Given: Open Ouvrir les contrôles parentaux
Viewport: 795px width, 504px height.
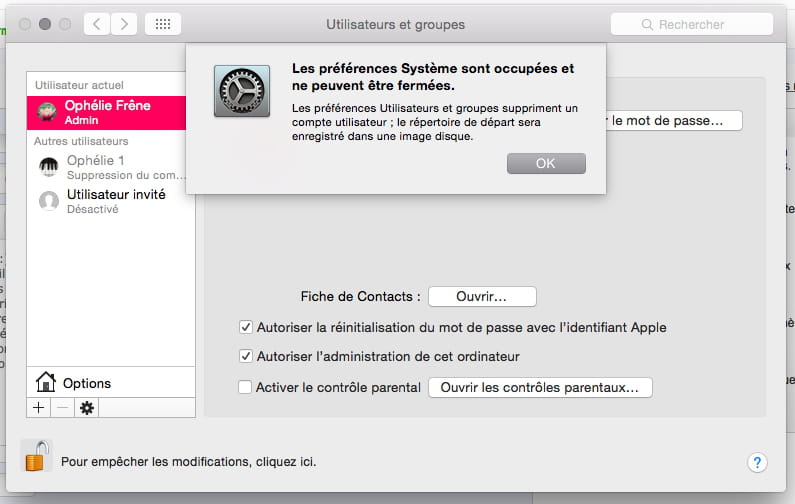Looking at the screenshot, I should tap(540, 387).
